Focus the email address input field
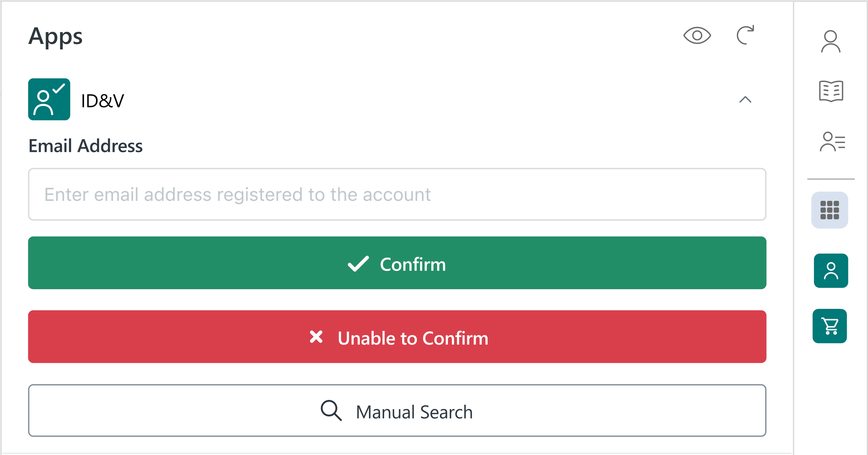The width and height of the screenshot is (868, 455). (397, 195)
